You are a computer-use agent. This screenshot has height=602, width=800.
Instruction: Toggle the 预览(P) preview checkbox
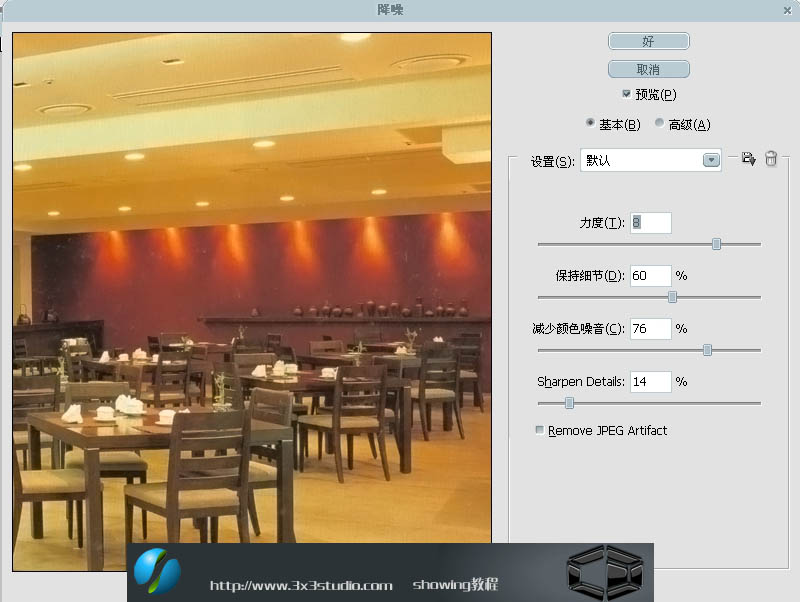pos(627,93)
